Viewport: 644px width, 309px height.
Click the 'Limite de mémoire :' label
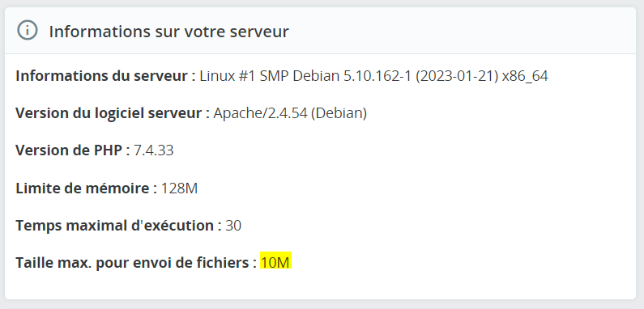86,188
